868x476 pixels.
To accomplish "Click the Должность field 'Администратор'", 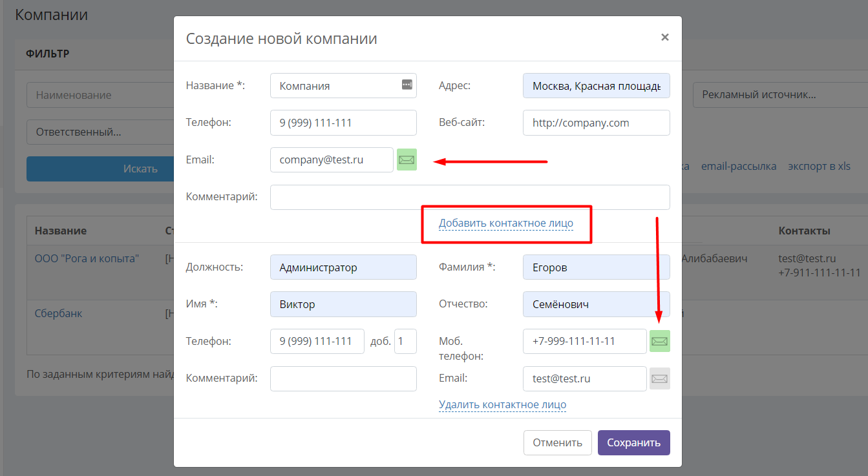I will pyautogui.click(x=343, y=267).
